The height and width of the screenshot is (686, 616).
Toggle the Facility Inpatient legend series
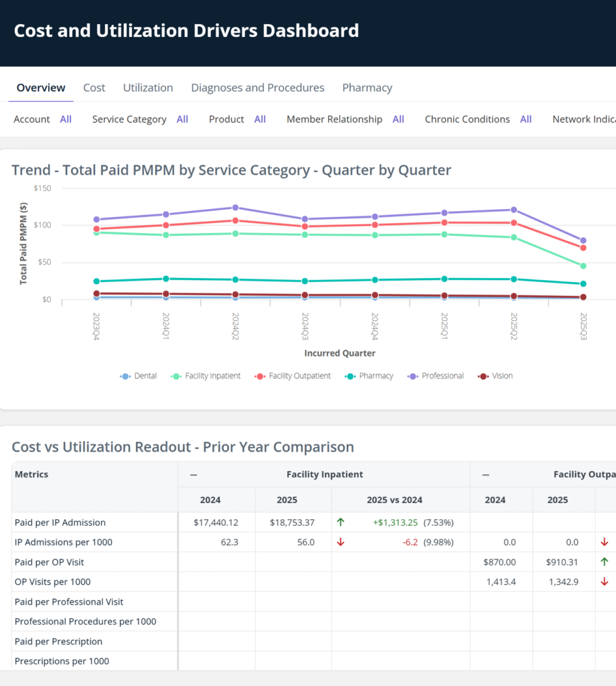pyautogui.click(x=206, y=376)
